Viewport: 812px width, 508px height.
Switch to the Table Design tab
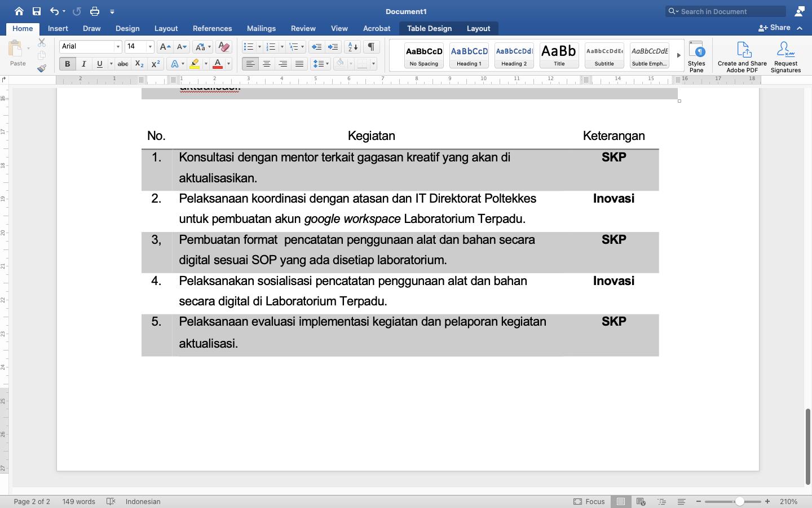pos(429,28)
